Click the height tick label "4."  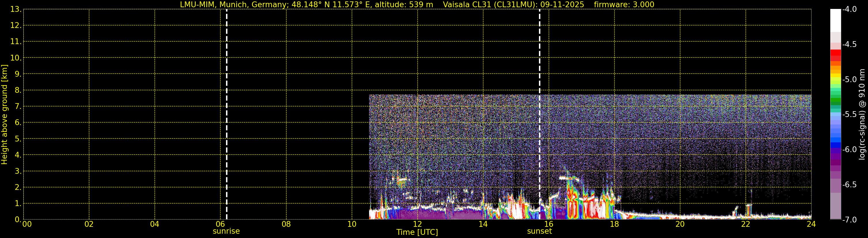[x=18, y=155]
